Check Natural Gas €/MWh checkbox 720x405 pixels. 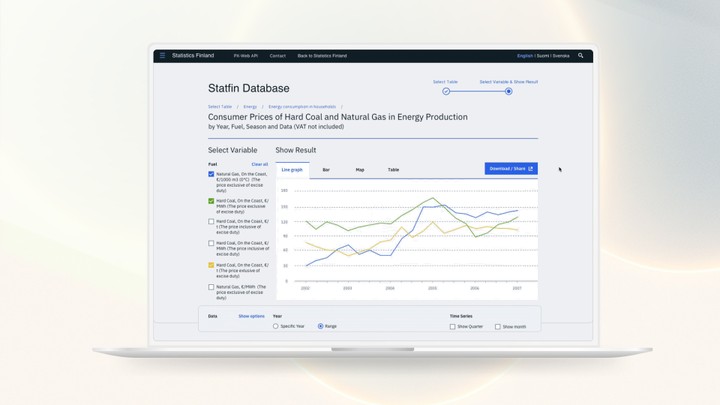pyautogui.click(x=211, y=287)
